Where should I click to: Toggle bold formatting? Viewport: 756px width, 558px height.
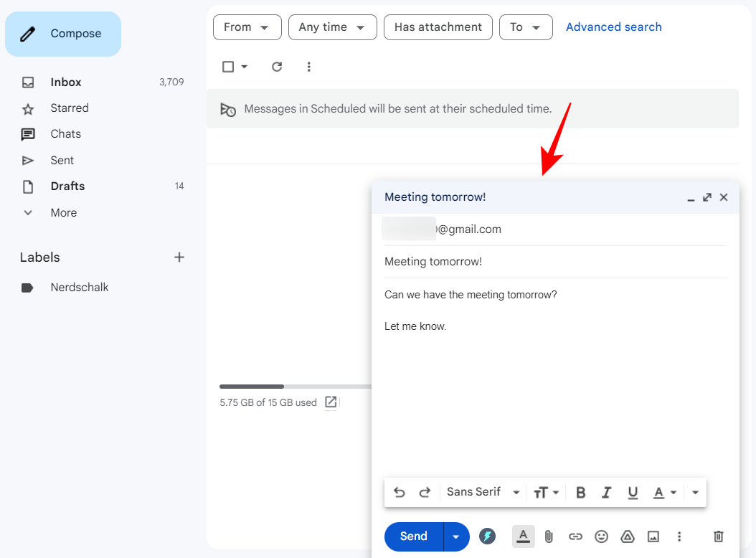point(581,492)
